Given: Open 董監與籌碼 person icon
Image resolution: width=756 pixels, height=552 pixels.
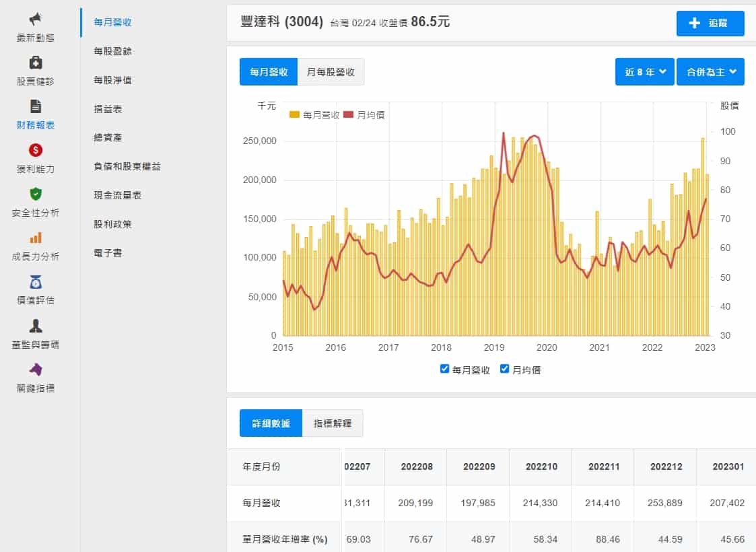Looking at the screenshot, I should click(36, 326).
